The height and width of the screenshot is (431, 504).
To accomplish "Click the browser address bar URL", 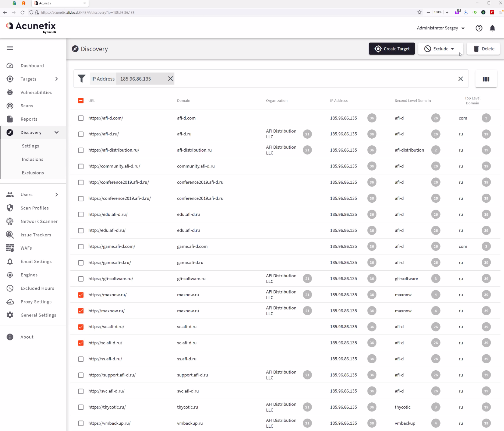I will (88, 12).
